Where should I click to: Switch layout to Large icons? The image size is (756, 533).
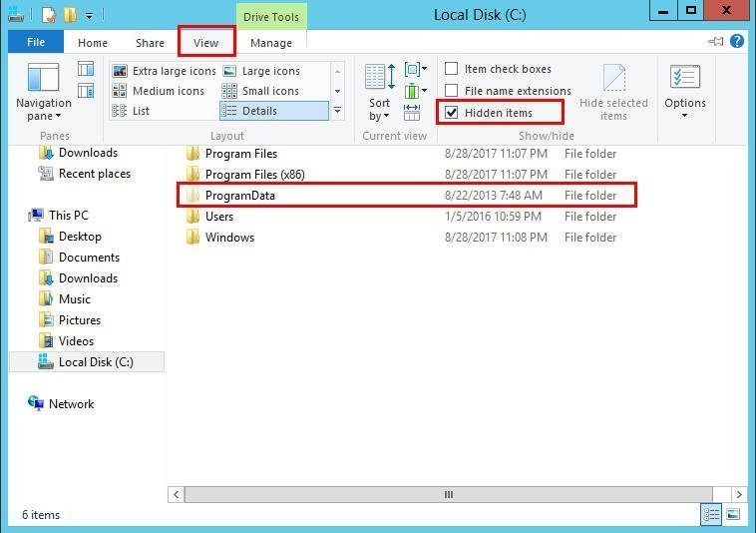click(x=261, y=71)
